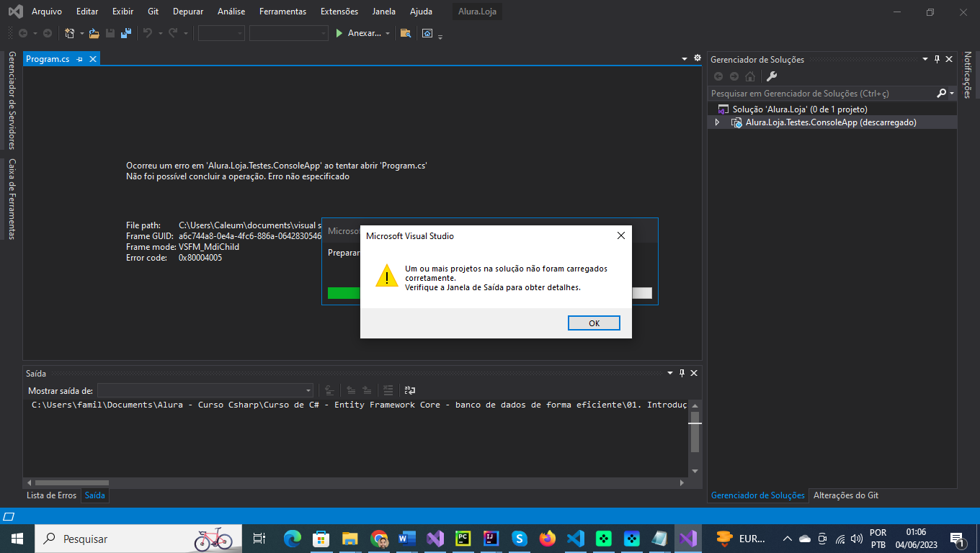Click the taskbar Pesquisar search box

click(139, 539)
